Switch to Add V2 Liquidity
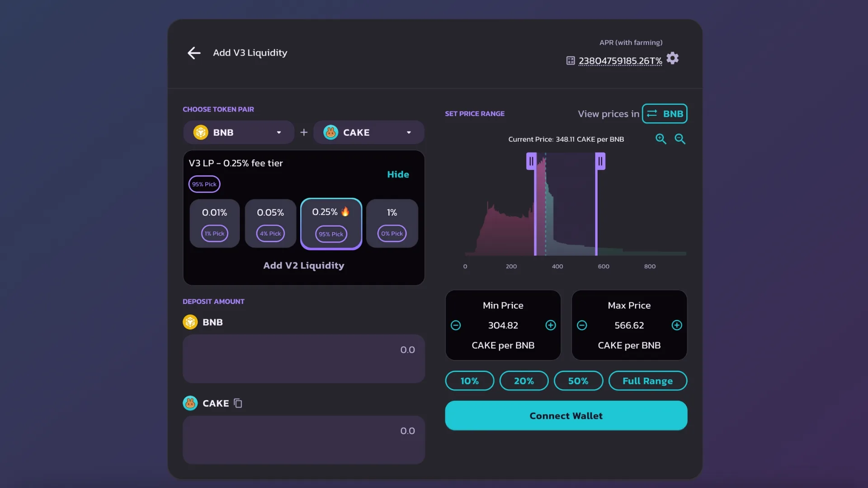 pos(303,265)
